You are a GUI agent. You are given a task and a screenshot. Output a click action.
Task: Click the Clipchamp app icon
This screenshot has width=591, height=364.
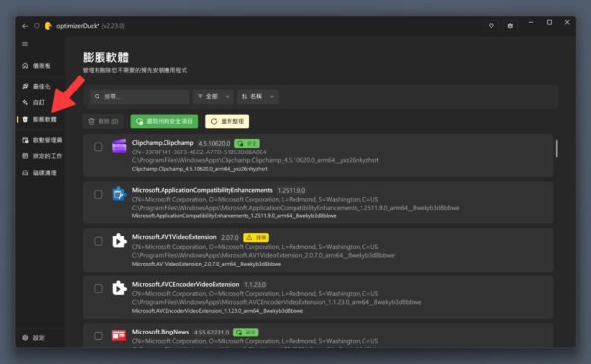(x=119, y=146)
